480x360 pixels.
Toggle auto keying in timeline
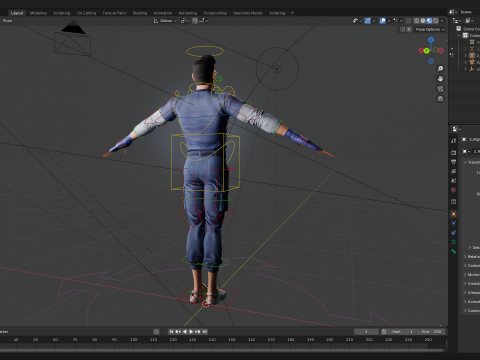point(156,332)
